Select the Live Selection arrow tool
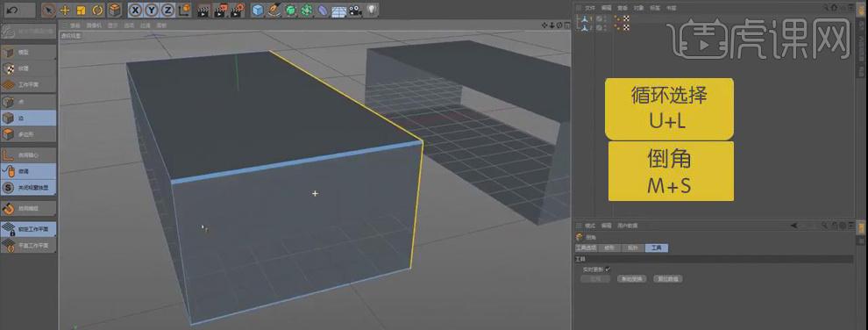This screenshot has height=330, width=868. click(x=49, y=10)
